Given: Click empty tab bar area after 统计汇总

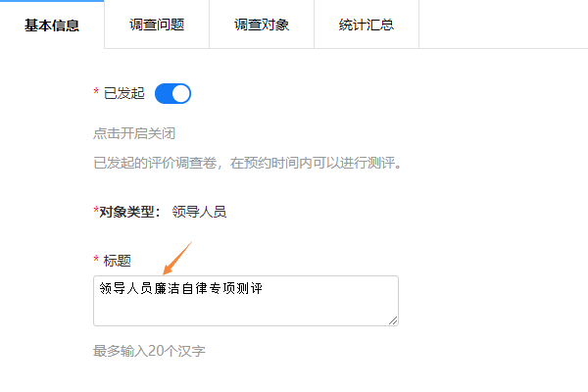Looking at the screenshot, I should [x=504, y=24].
